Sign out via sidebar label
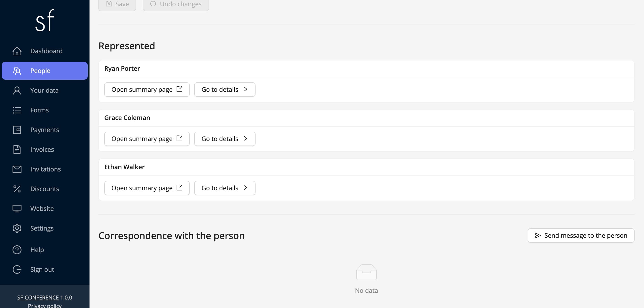This screenshot has height=308, width=644. coord(42,270)
